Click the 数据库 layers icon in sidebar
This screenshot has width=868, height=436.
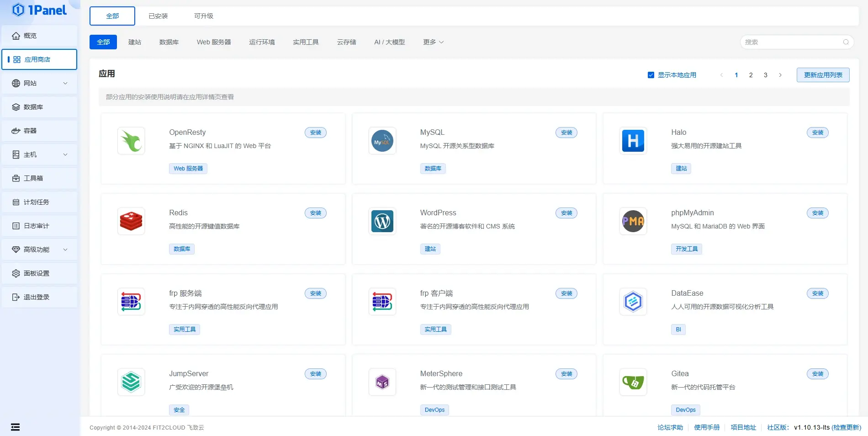tap(16, 107)
